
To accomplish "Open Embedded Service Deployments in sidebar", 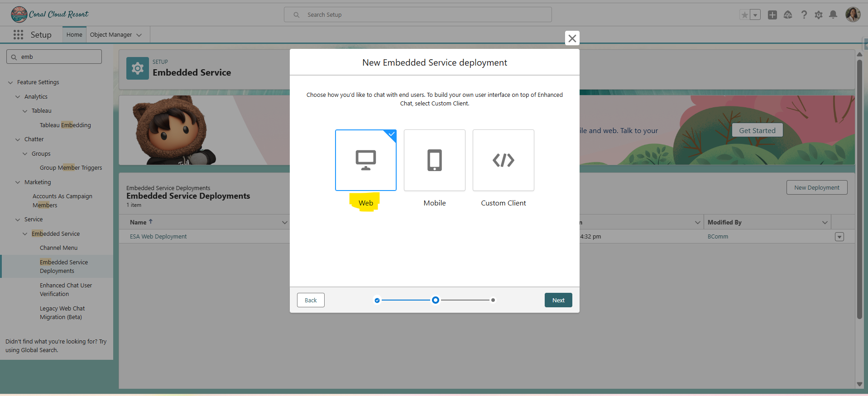I will [x=64, y=267].
